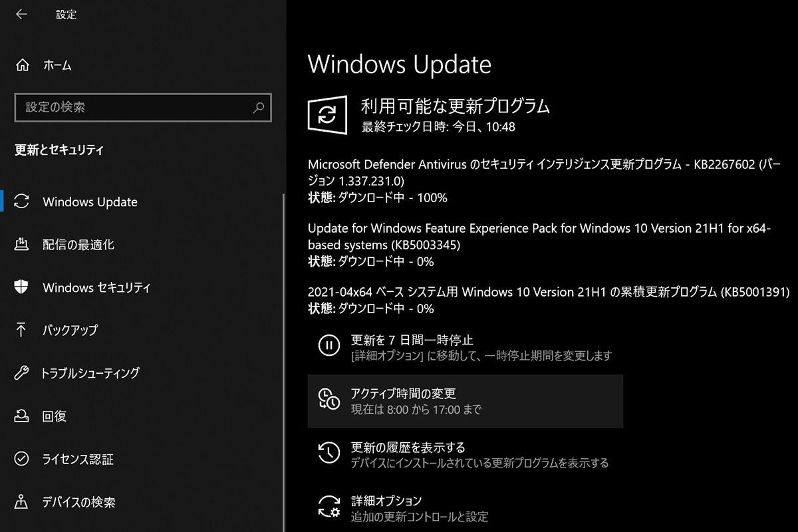Click the 設定 window title text

point(66,15)
